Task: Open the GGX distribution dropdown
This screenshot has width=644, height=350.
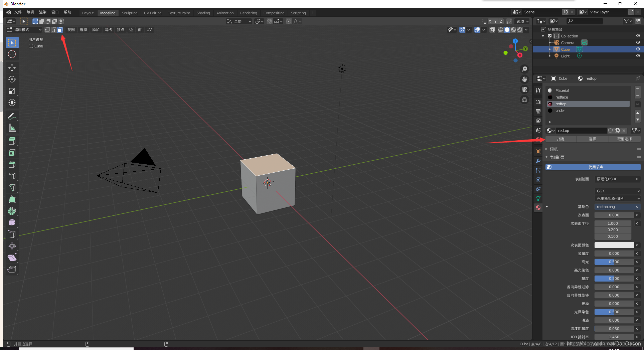Action: [x=618, y=191]
